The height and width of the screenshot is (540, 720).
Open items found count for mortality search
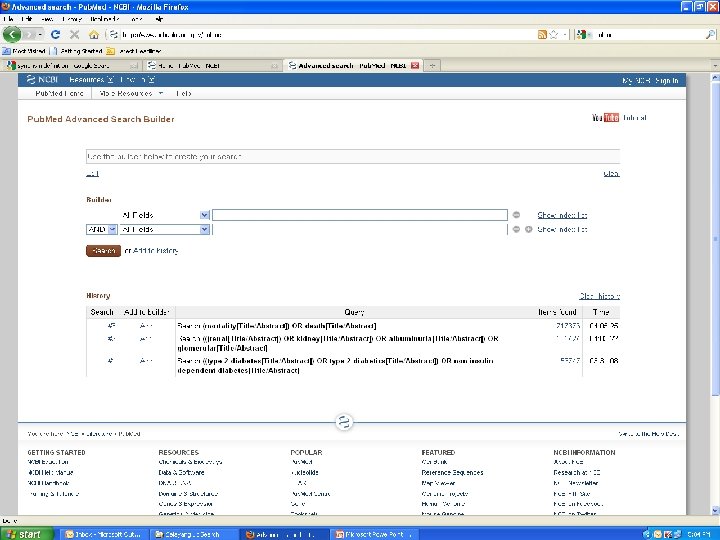click(x=568, y=326)
